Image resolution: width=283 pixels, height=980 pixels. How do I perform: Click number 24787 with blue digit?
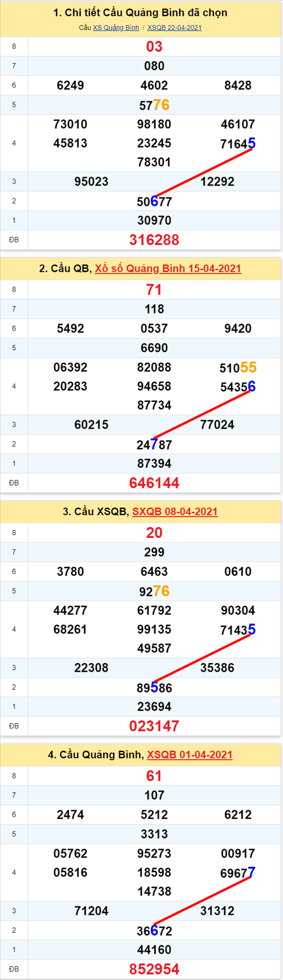click(154, 445)
